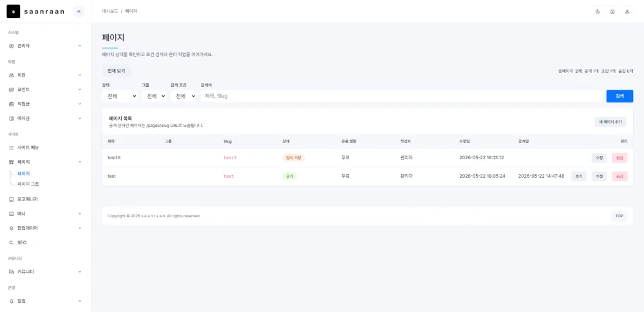Image resolution: width=644 pixels, height=312 pixels.
Task: Collapse the sidebar with the double-chevron button
Action: point(79,12)
